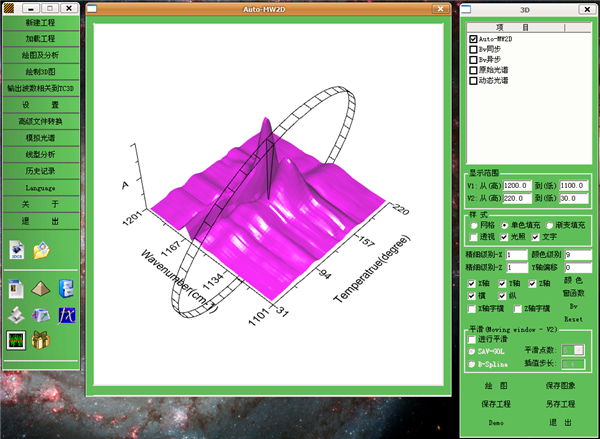Click the DOCS document icon in left panel

click(x=16, y=249)
